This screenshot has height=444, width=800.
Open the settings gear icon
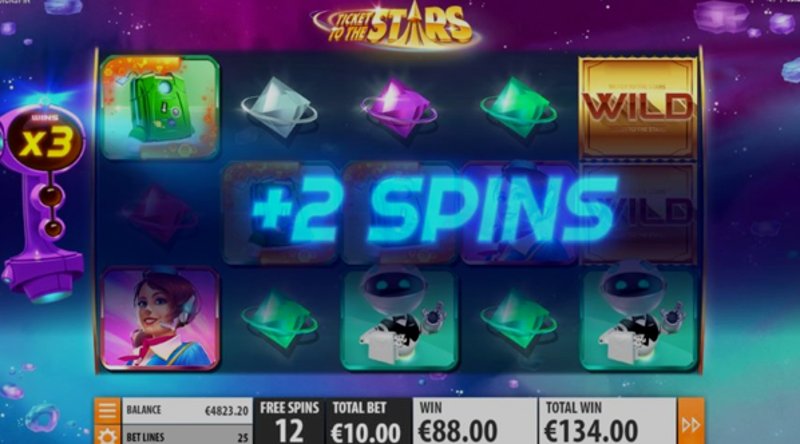[107, 435]
